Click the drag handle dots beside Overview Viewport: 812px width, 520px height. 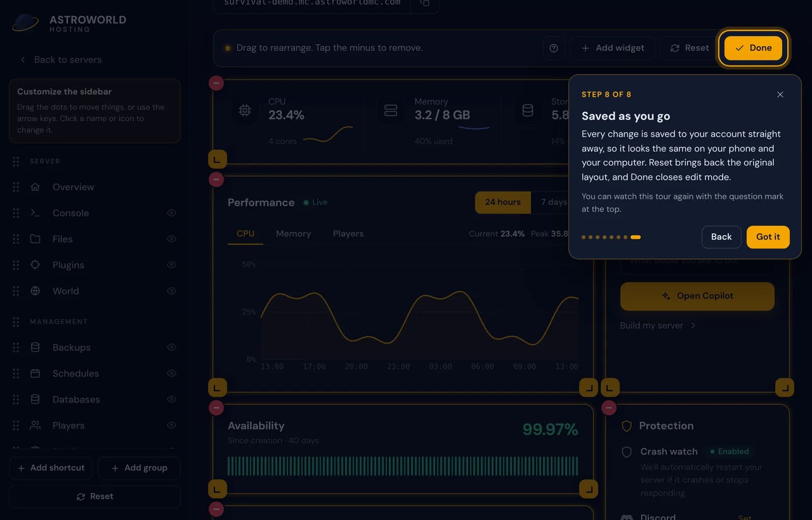[16, 187]
